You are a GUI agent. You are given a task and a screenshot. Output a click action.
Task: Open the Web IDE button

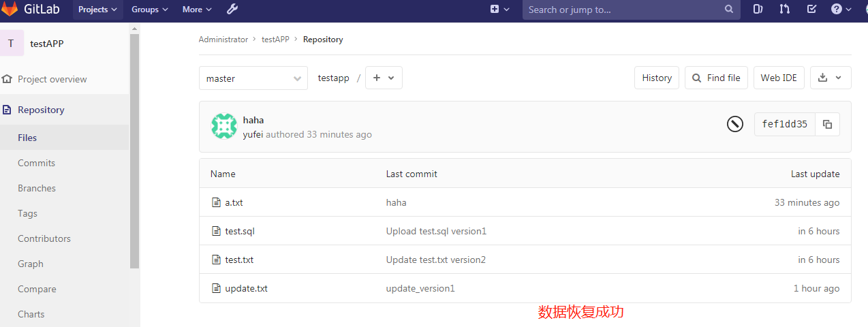[x=779, y=78]
